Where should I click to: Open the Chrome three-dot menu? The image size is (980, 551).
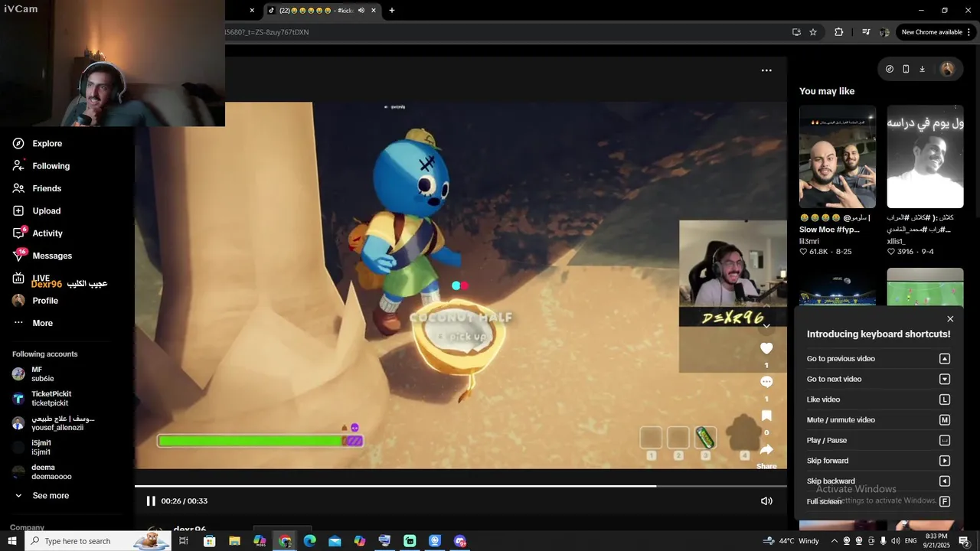[x=969, y=32]
